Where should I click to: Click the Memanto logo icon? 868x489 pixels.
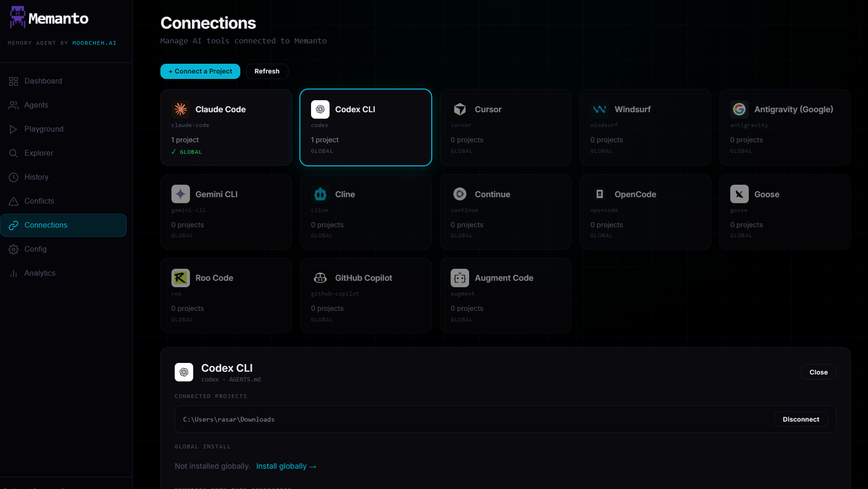tap(18, 17)
